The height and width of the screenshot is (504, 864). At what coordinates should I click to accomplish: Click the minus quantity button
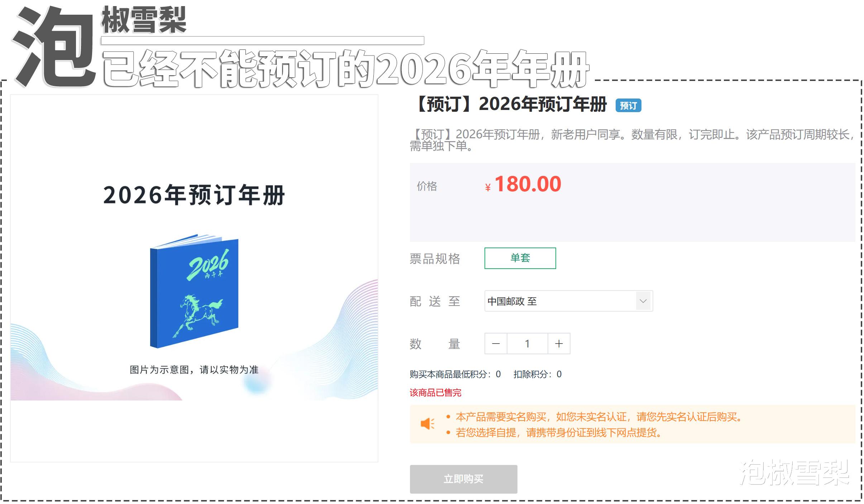[x=496, y=344]
